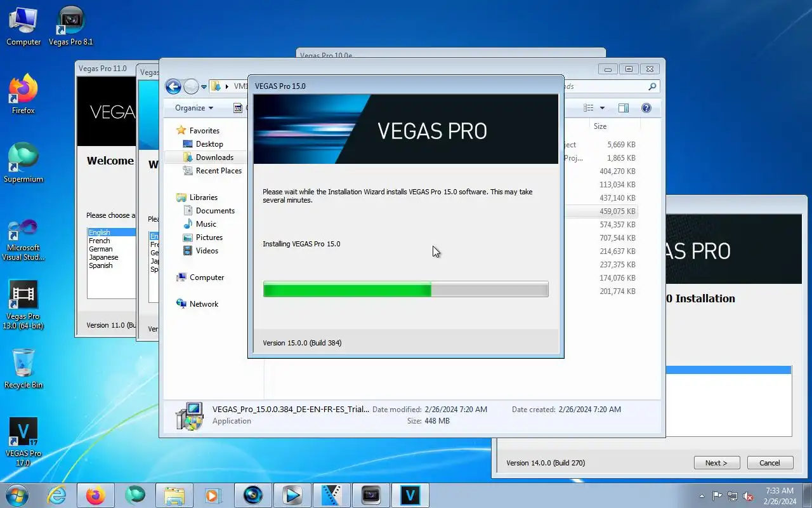The height and width of the screenshot is (508, 812).
Task: Open Recent Places in navigation pane
Action: click(x=219, y=171)
